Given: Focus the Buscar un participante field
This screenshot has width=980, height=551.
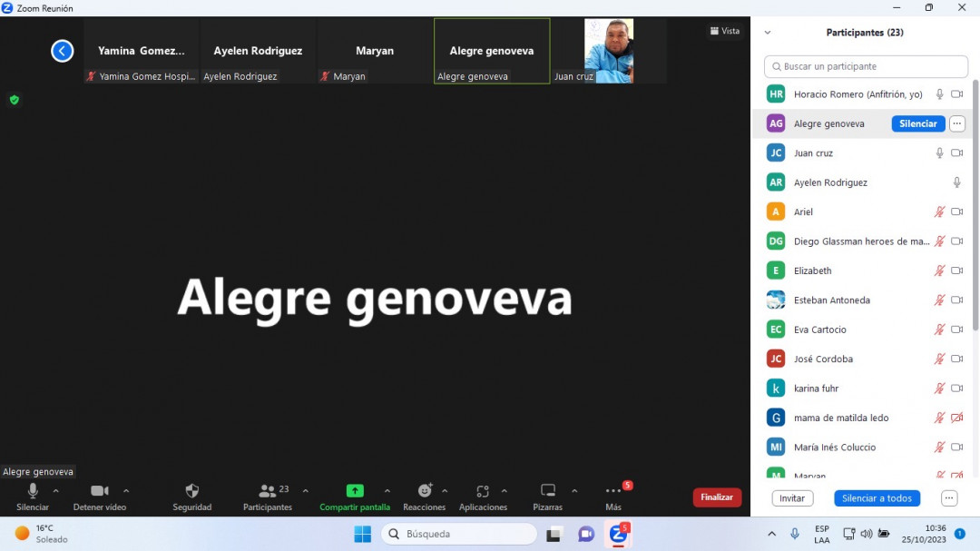Looking at the screenshot, I should pyautogui.click(x=866, y=66).
